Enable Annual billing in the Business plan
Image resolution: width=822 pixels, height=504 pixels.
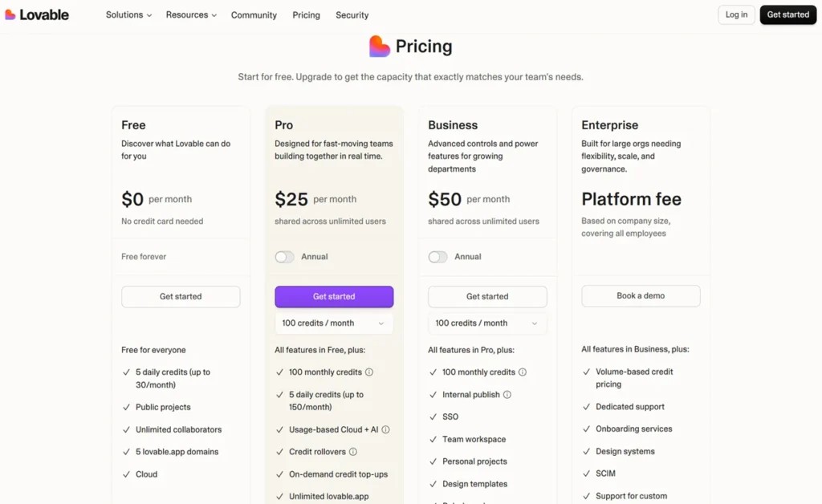[437, 256]
